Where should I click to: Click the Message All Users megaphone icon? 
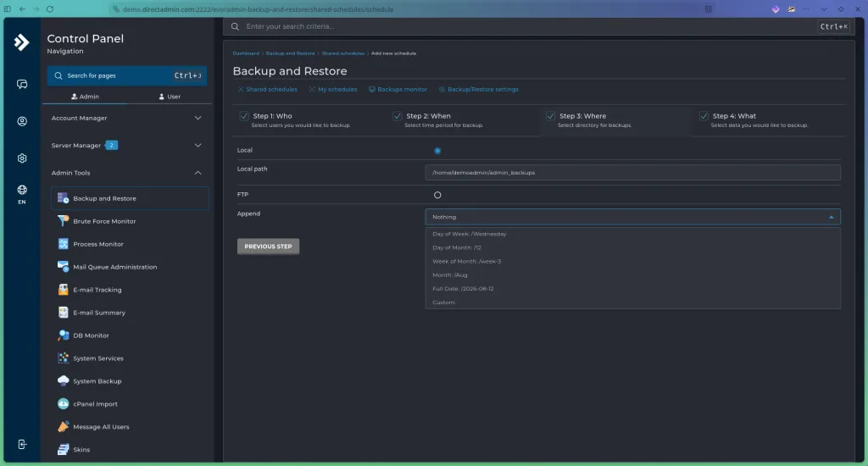pos(63,427)
